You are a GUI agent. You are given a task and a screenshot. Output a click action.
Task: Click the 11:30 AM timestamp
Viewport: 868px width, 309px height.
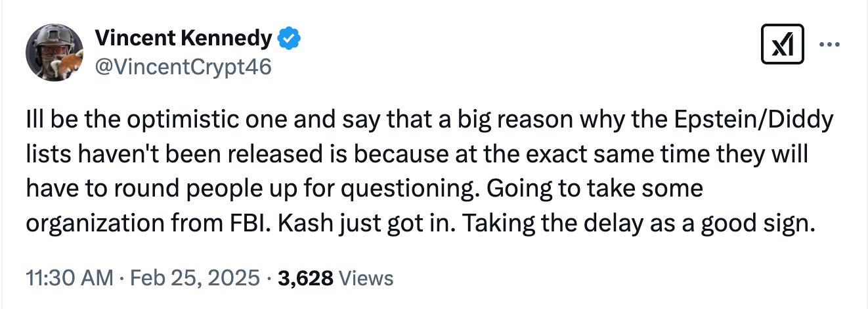pyautogui.click(x=69, y=278)
